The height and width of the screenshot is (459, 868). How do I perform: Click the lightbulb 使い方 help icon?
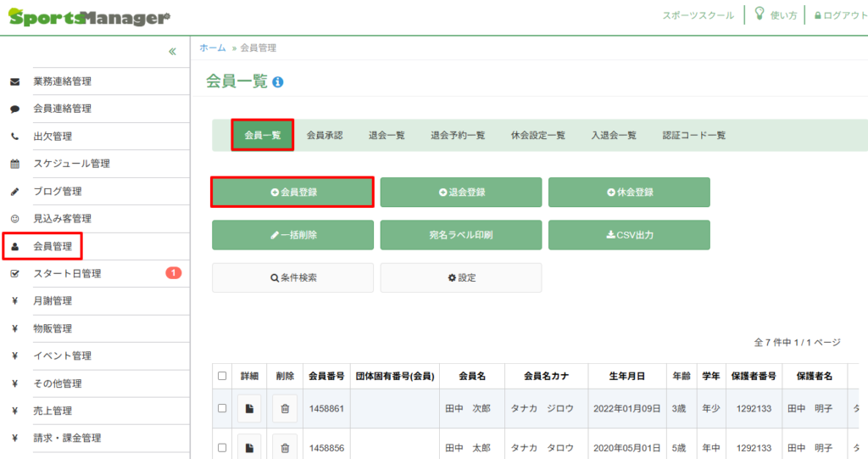coord(759,14)
